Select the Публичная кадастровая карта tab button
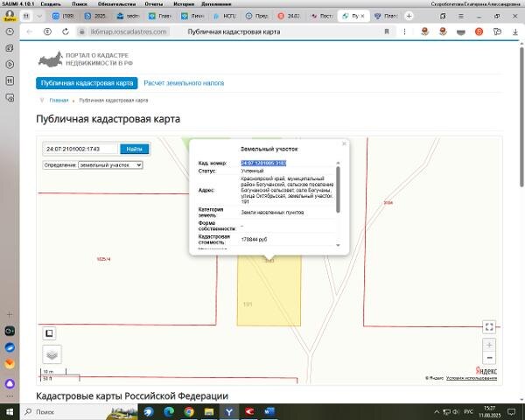Viewport: 525px width, 420px height. (x=87, y=83)
